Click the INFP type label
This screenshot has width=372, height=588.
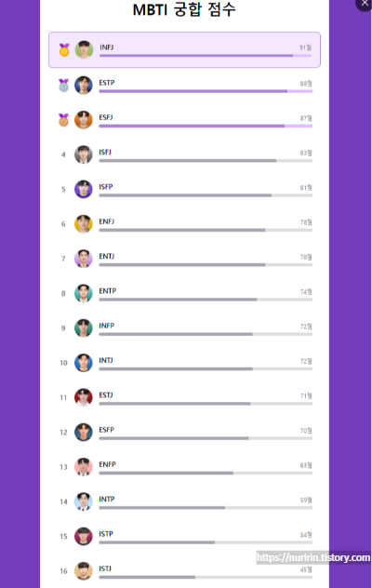[107, 326]
